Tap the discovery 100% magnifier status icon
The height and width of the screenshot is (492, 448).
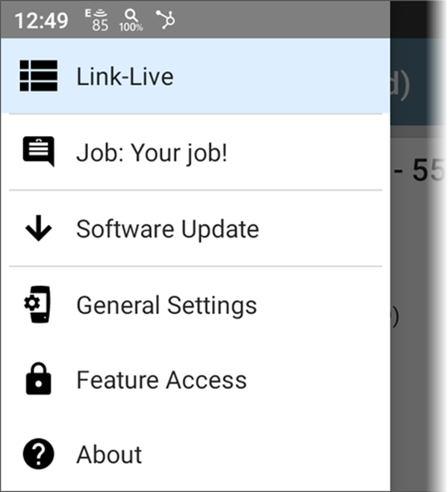[131, 20]
